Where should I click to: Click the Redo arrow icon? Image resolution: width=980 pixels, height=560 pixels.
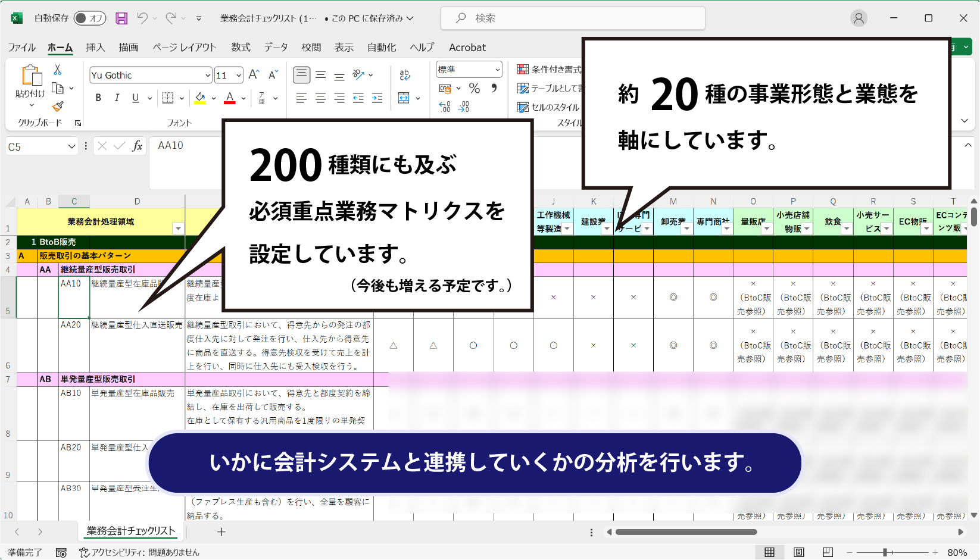tap(171, 18)
